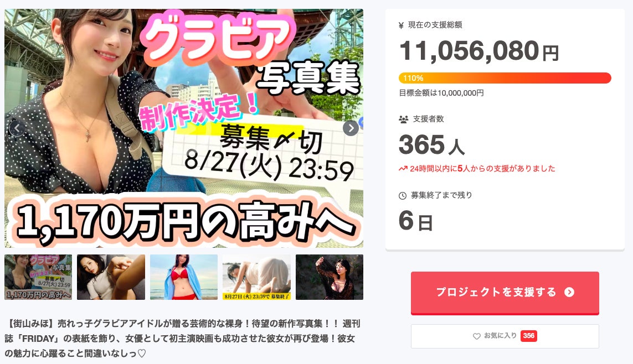Click the 24時間以内に5人からの支援 notice text
Viewport: 633px width, 364px height.
482,169
